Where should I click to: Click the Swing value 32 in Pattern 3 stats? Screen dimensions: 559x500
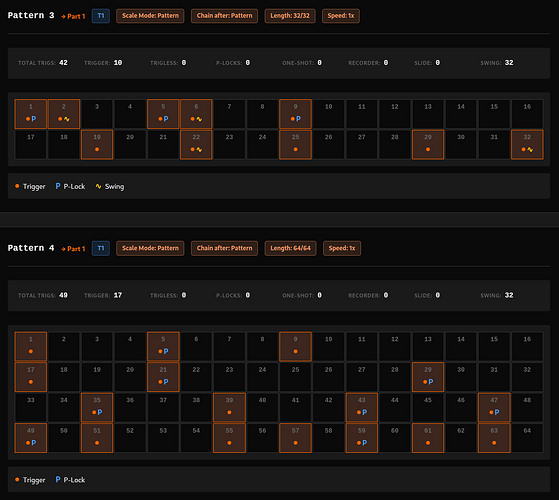(509, 63)
